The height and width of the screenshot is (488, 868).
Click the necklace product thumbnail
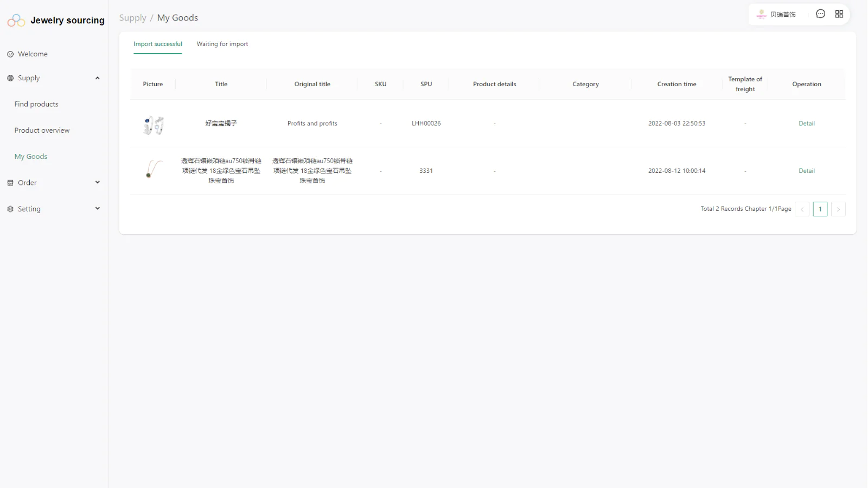153,169
